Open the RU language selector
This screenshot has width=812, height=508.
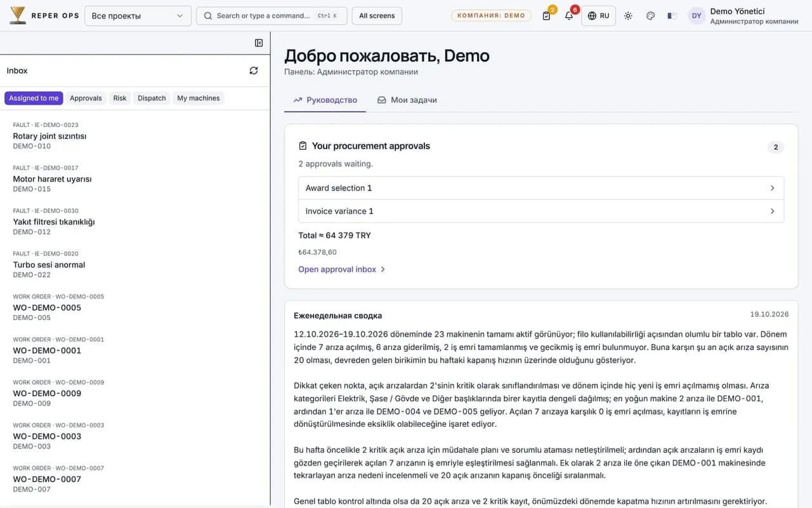[599, 16]
